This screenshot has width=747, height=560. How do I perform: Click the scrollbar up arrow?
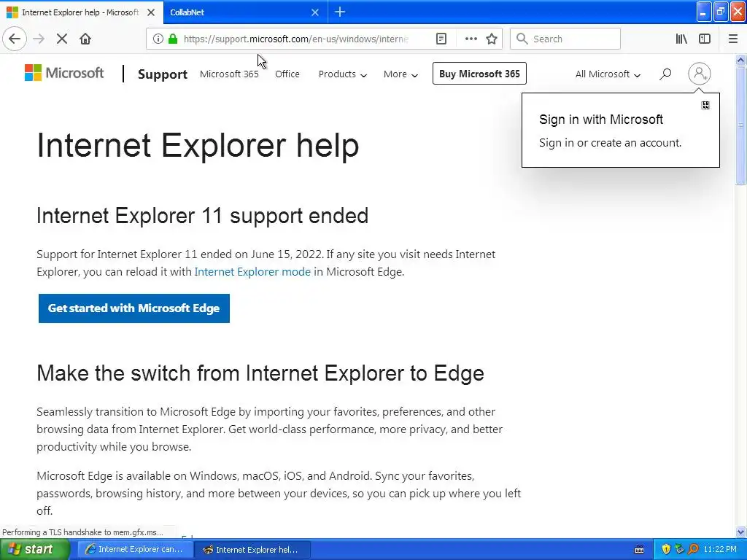point(740,60)
